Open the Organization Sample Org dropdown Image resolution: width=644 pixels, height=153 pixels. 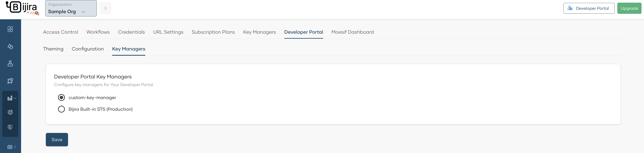click(71, 8)
